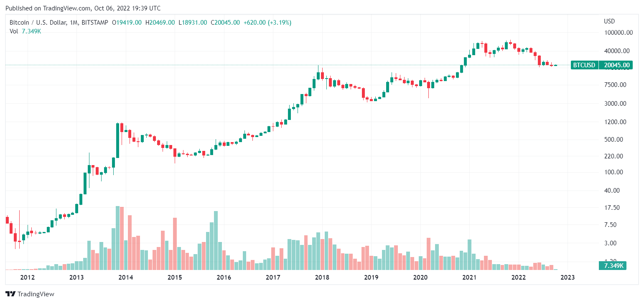The width and height of the screenshot is (644, 303).
Task: Click the close value C20045.00
Action: [x=225, y=23]
